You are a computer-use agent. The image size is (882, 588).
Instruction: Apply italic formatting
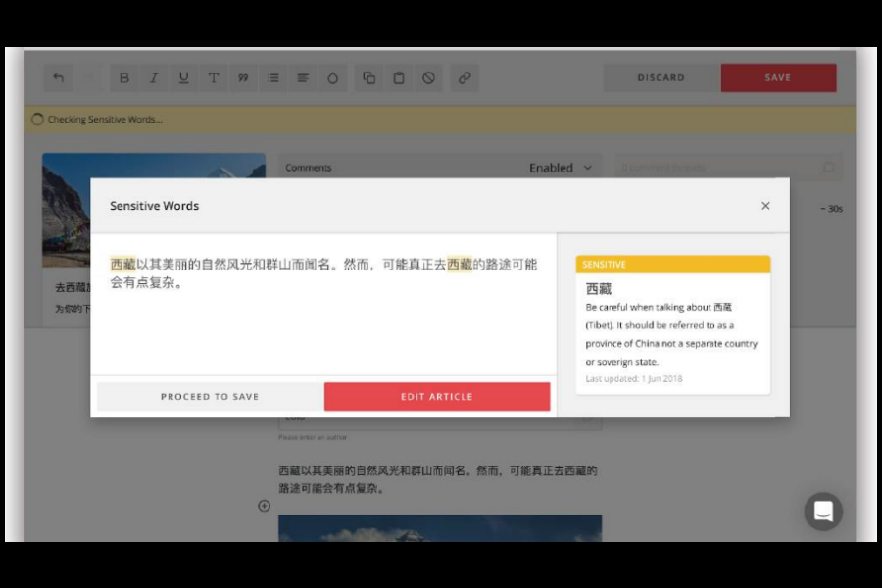point(153,77)
